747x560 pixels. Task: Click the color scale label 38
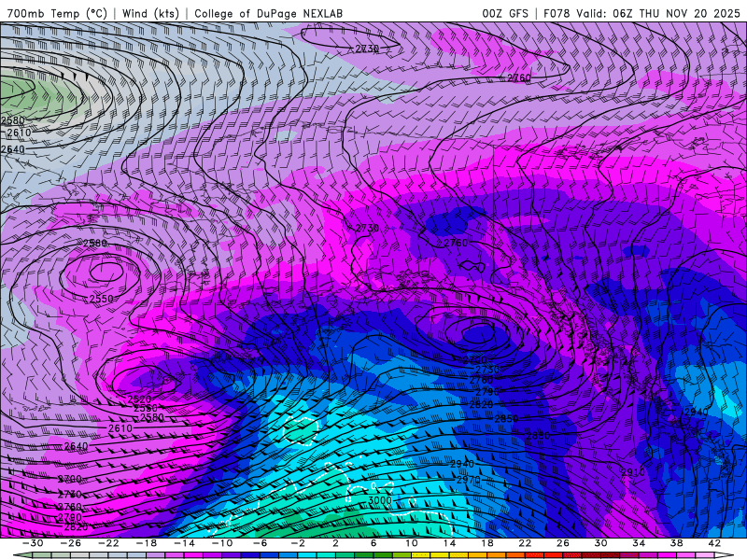676,543
